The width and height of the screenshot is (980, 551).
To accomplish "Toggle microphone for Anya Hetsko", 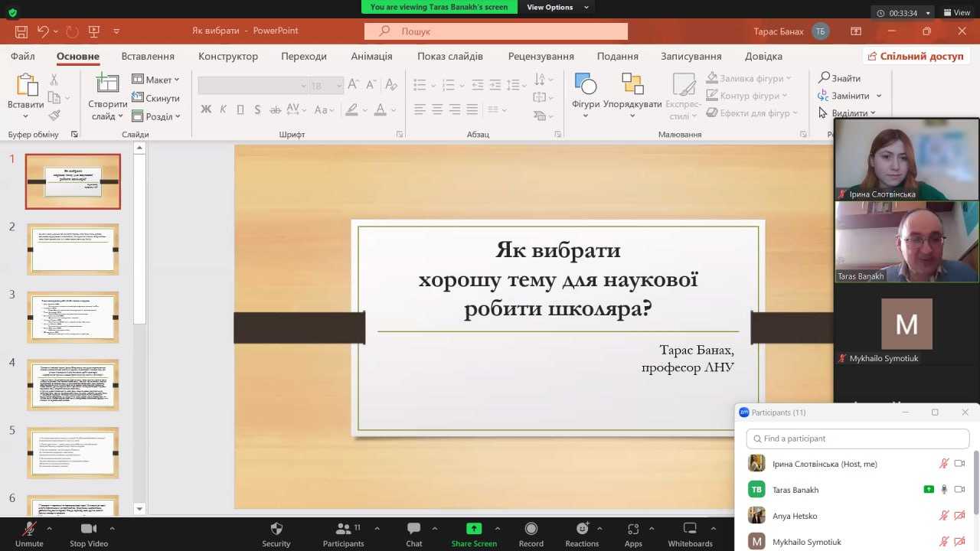I will pyautogui.click(x=944, y=516).
